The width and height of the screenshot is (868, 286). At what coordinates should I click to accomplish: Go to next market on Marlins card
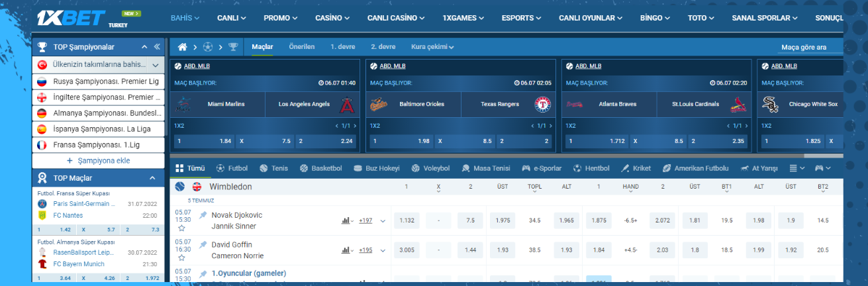[x=355, y=126]
